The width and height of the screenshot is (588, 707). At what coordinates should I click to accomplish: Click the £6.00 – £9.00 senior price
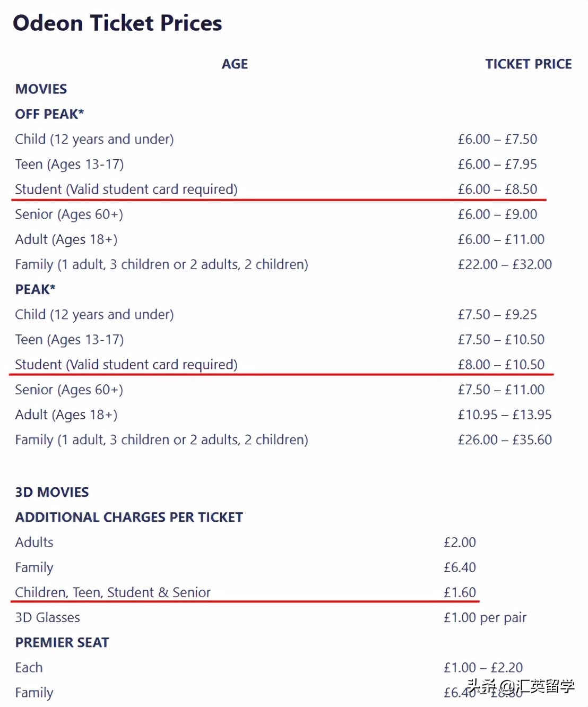point(497,214)
